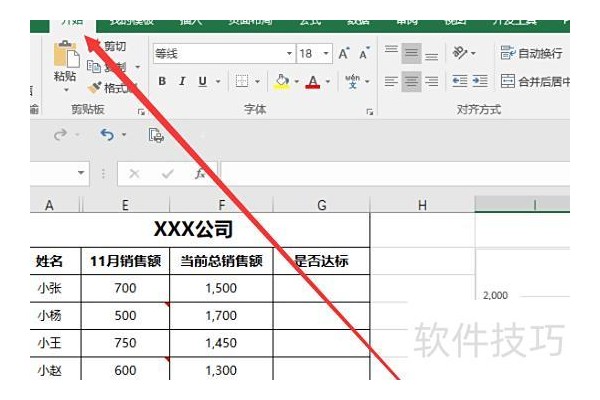Click the Borders icon
Image resolution: width=600 pixels, height=400 pixels.
click(x=242, y=81)
